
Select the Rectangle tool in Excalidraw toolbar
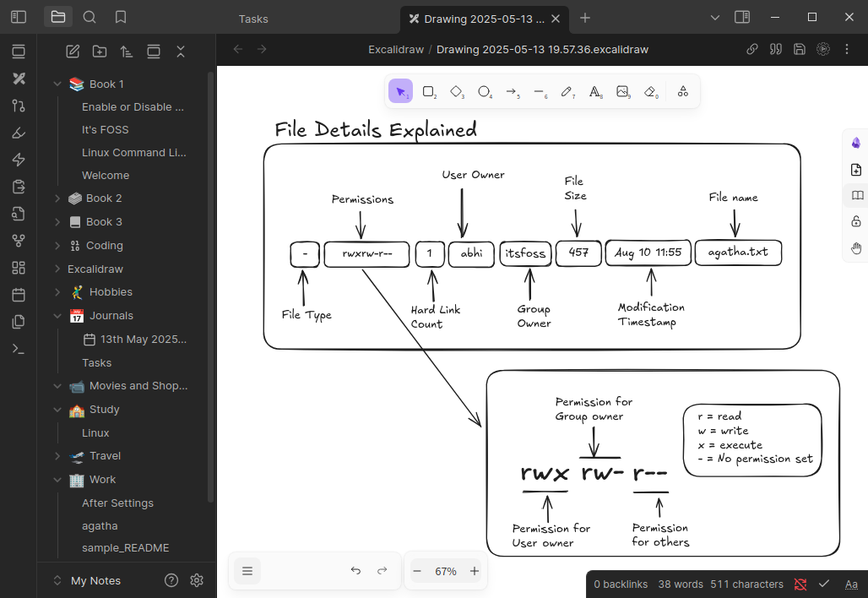click(x=428, y=91)
